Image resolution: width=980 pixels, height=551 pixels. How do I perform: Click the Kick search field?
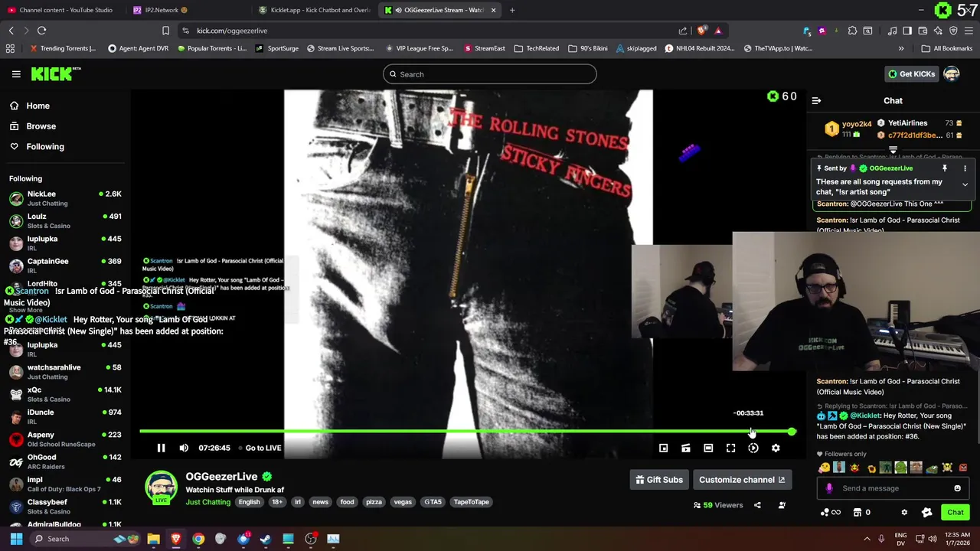pyautogui.click(x=490, y=74)
